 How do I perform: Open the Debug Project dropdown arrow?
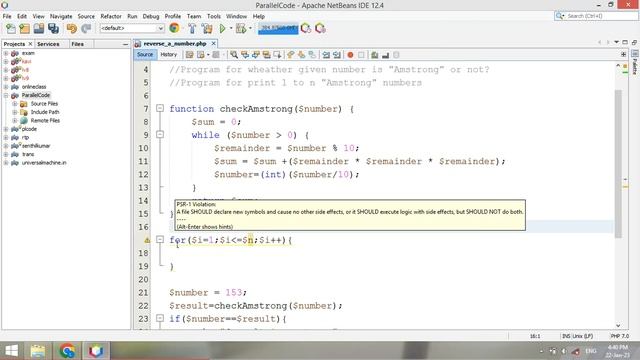tap(250, 29)
